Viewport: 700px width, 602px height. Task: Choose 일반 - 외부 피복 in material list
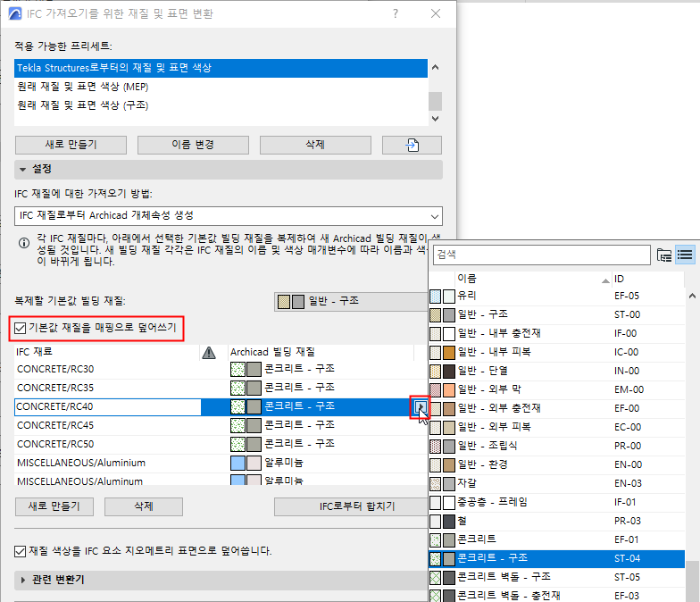point(557,427)
